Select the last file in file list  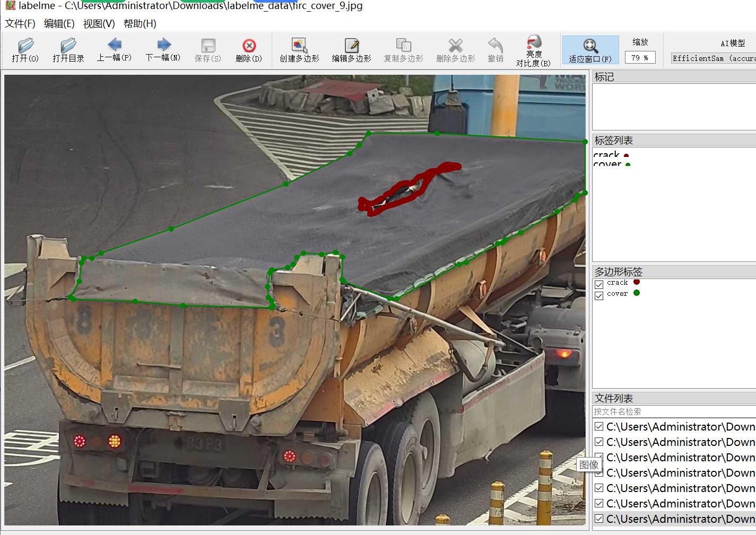pos(680,519)
